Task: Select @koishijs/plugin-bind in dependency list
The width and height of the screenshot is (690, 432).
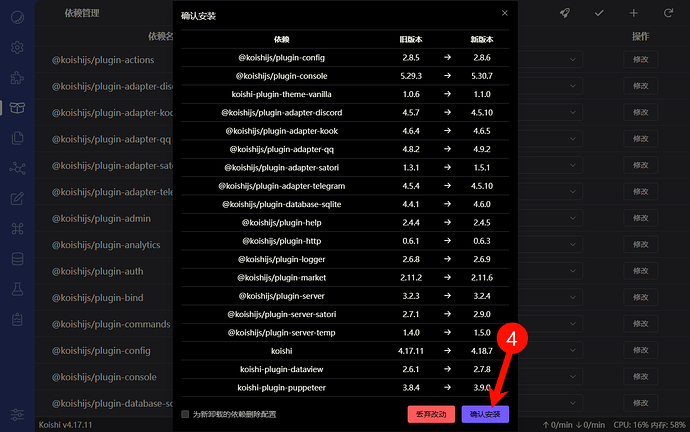Action: click(98, 297)
